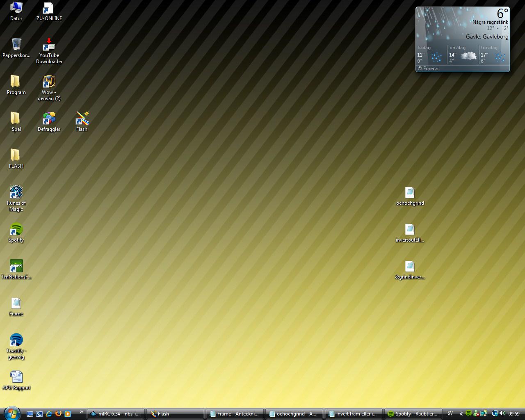Show hidden system tray icons arrow
Image resolution: width=525 pixels, height=420 pixels.
[x=461, y=414]
